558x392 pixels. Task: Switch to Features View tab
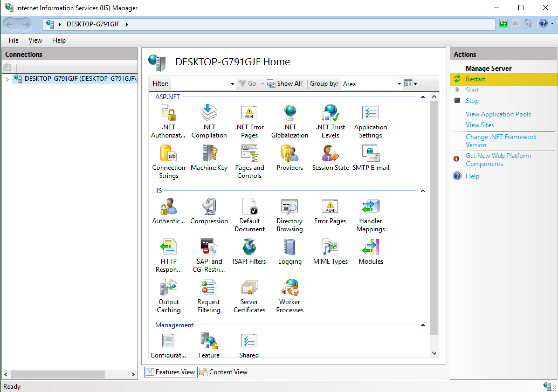point(171,372)
